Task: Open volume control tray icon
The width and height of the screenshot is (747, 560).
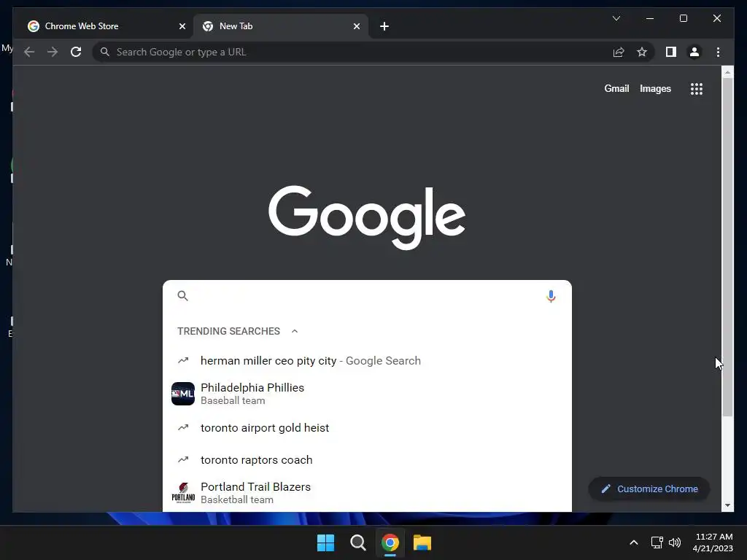Action: pyautogui.click(x=675, y=542)
